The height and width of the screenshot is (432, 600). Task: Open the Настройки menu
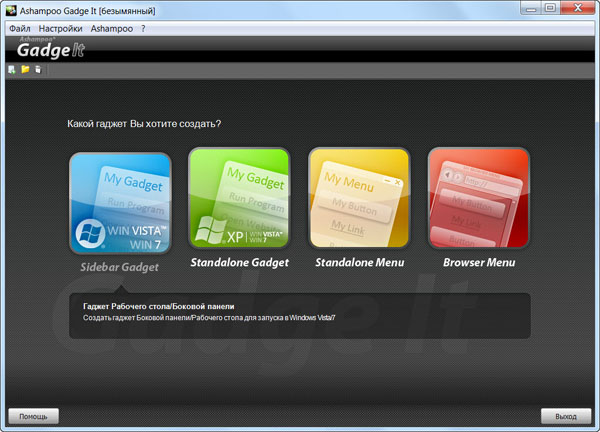[x=60, y=29]
